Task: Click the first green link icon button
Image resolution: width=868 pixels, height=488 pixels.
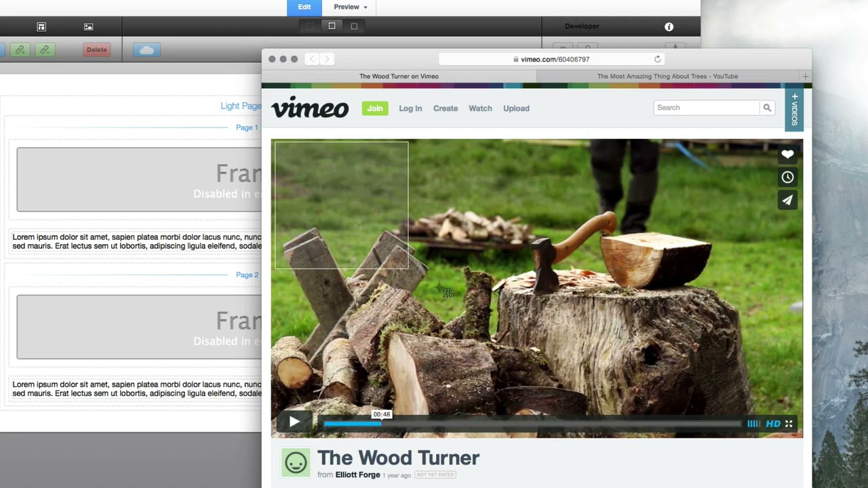Action: tap(20, 49)
